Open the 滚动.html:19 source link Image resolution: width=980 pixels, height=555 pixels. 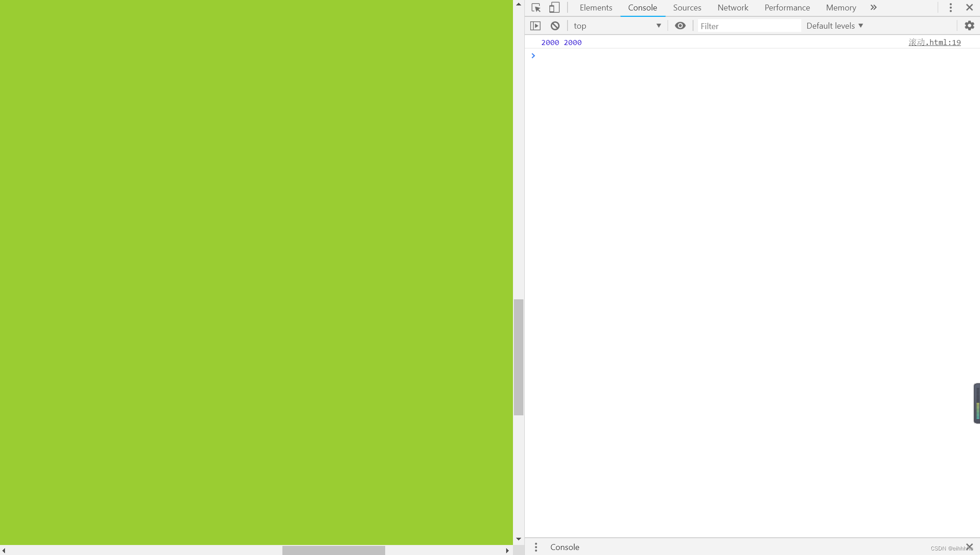point(934,42)
